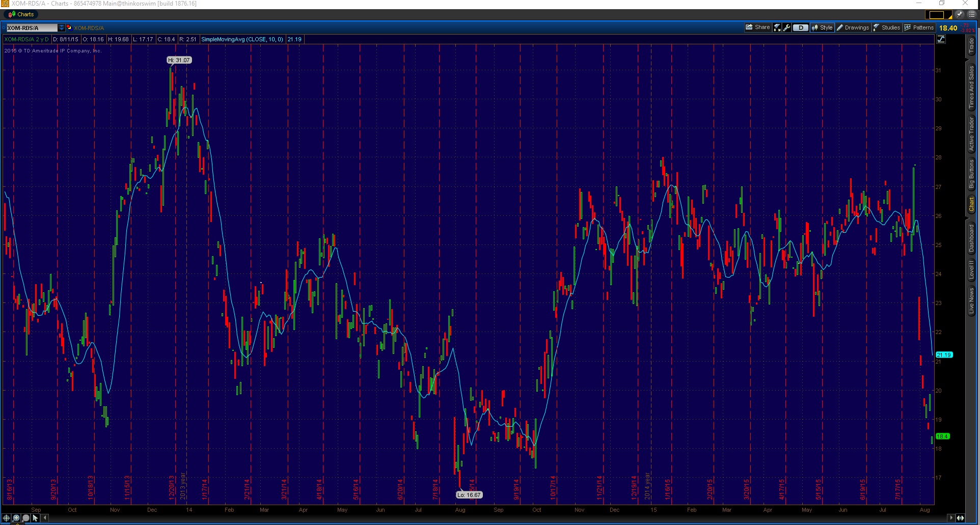Minimize the thinkorswim window
980x525 pixels.
(919, 4)
